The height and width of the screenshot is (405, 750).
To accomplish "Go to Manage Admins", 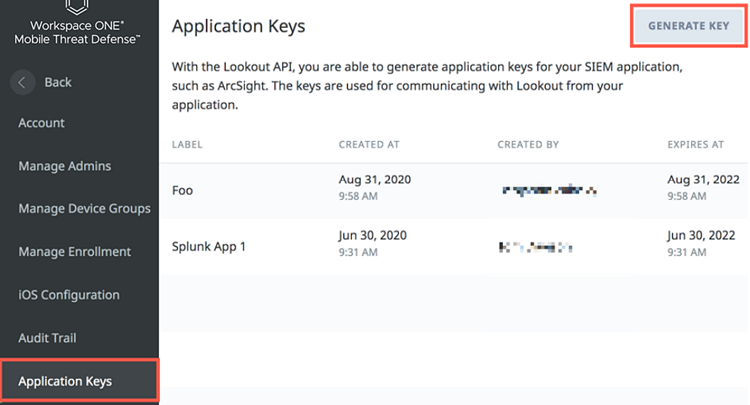I will pyautogui.click(x=65, y=166).
